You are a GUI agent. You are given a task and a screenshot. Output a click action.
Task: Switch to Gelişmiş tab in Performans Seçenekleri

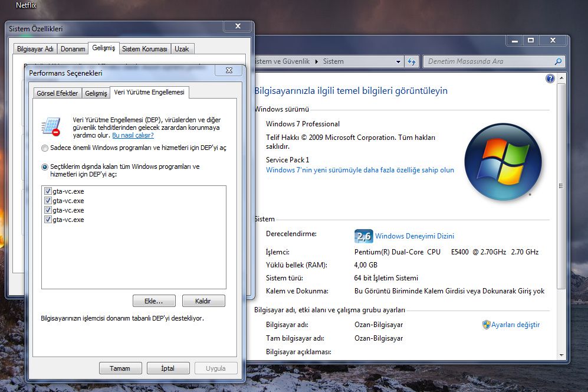click(96, 93)
